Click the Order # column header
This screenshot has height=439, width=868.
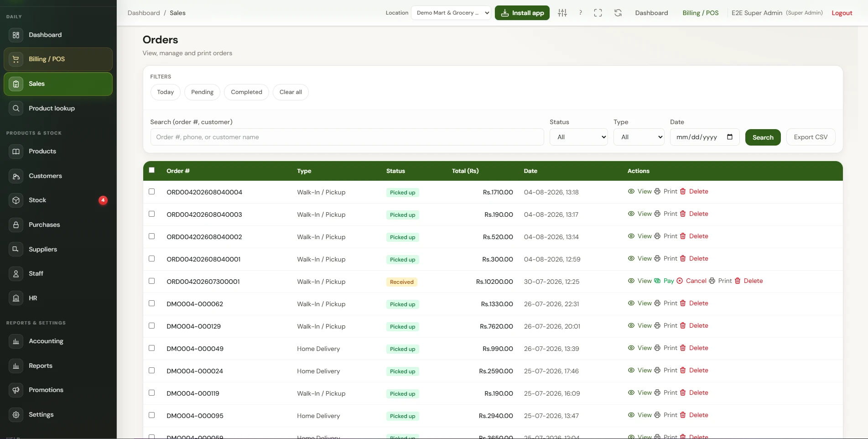178,171
